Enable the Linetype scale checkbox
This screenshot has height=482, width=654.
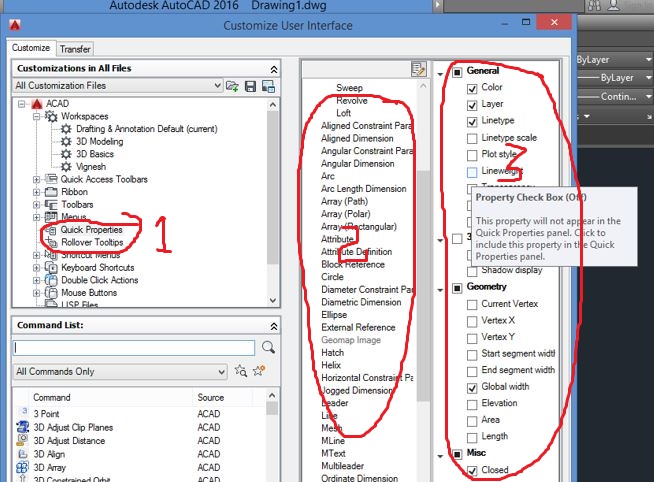click(x=472, y=138)
